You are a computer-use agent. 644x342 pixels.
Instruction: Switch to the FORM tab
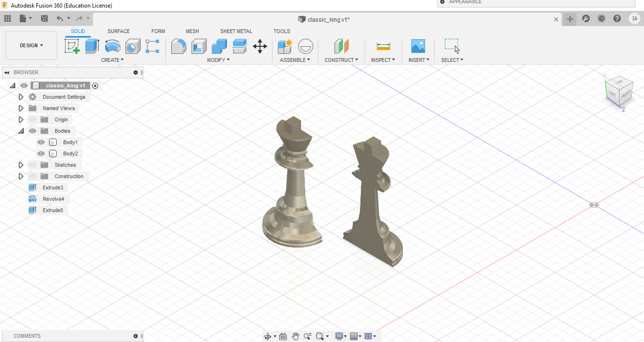coord(158,31)
